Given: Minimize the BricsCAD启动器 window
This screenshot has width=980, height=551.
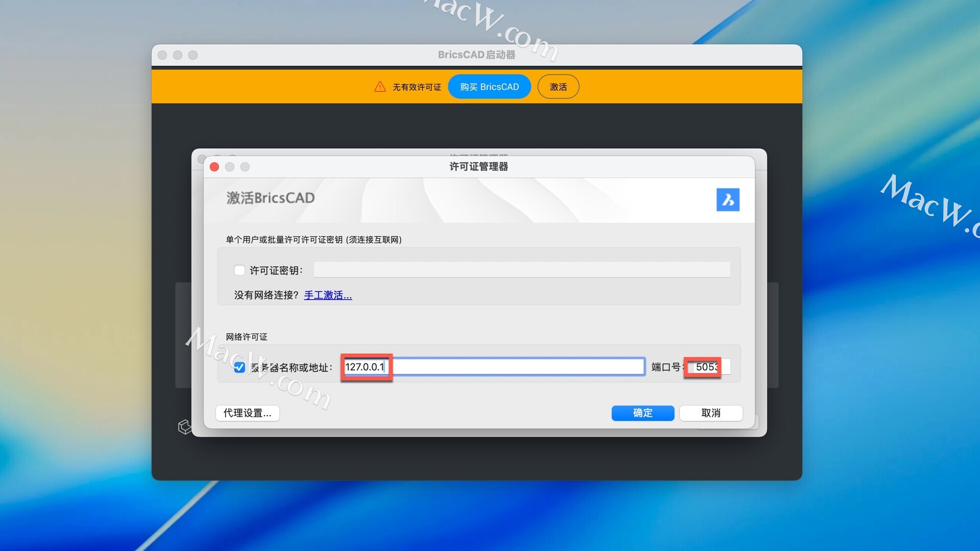Looking at the screenshot, I should tap(178, 55).
